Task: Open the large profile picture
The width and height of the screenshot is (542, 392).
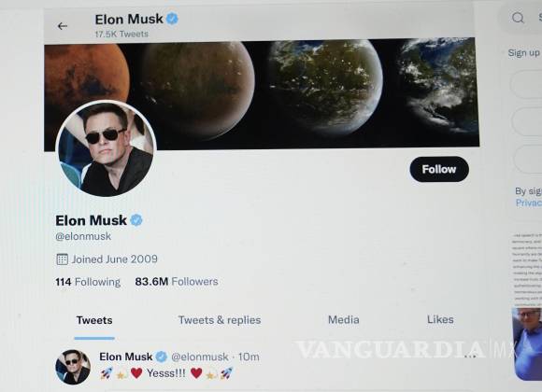Action: tap(106, 148)
